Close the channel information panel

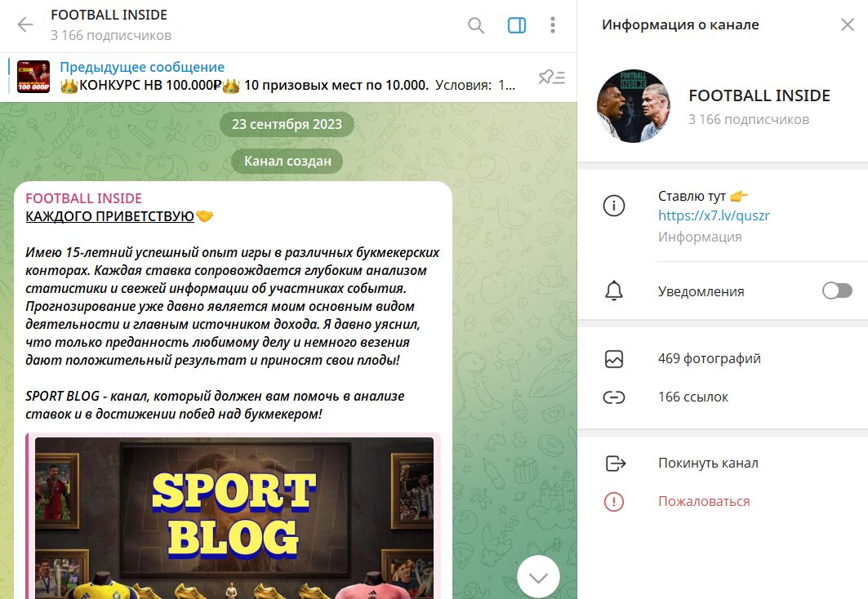click(x=848, y=24)
